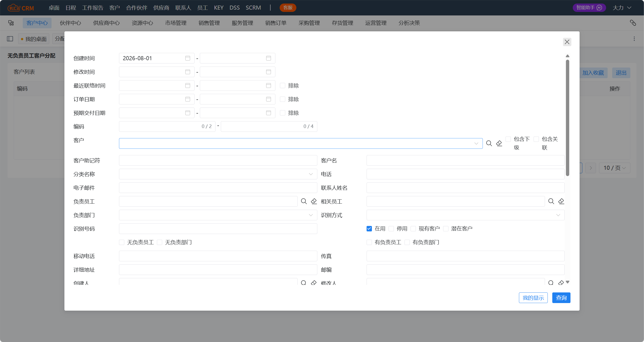Click the 客服 badge button
The height and width of the screenshot is (342, 644).
tap(288, 8)
